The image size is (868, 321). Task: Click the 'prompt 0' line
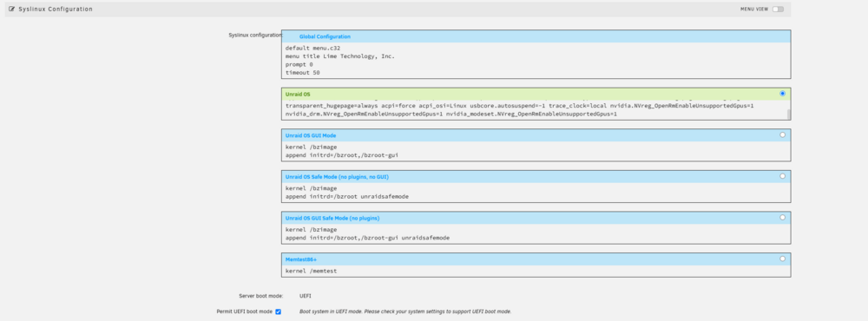299,64
